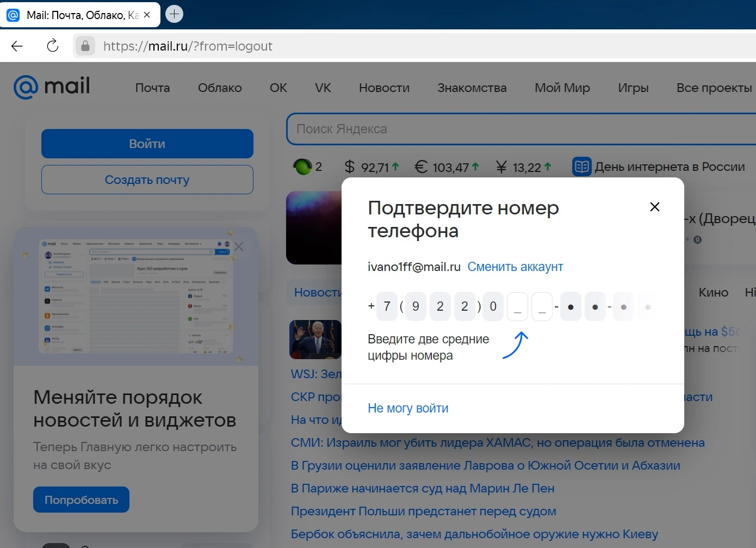Open a new browser tab
This screenshot has width=756, height=548.
click(174, 14)
